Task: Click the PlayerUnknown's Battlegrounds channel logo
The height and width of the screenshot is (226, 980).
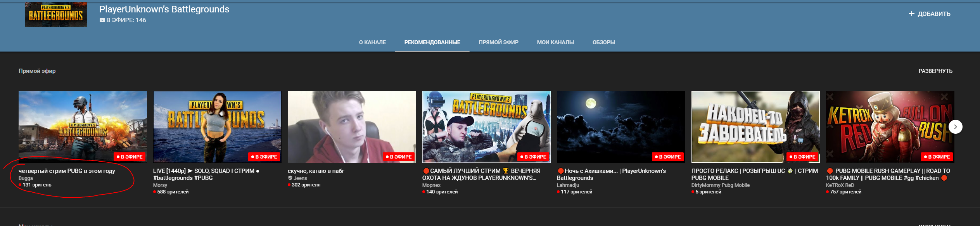Action: click(x=56, y=15)
